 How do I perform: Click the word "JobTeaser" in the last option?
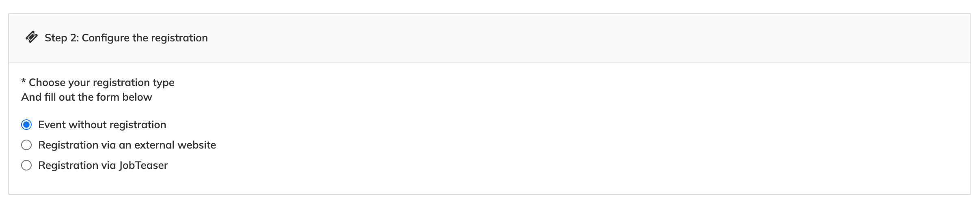pyautogui.click(x=143, y=165)
